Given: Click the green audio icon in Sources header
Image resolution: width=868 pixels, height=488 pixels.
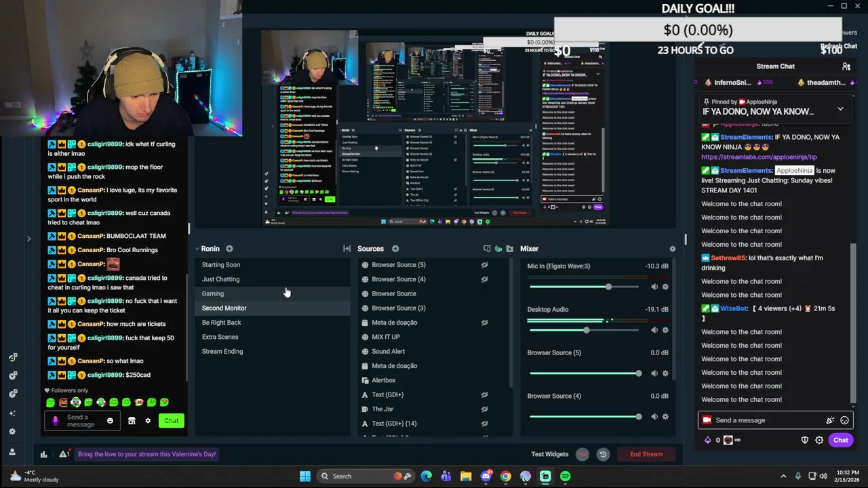Looking at the screenshot, I should click(498, 249).
